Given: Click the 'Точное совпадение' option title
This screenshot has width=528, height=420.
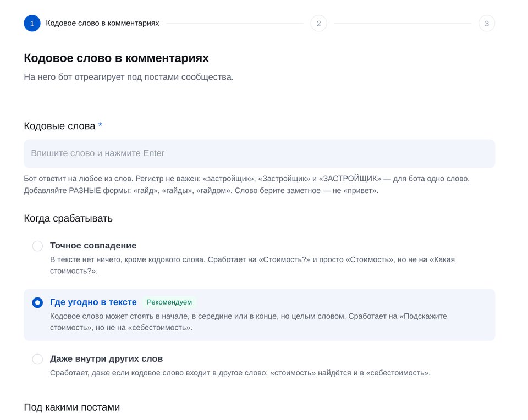Looking at the screenshot, I should 93,246.
